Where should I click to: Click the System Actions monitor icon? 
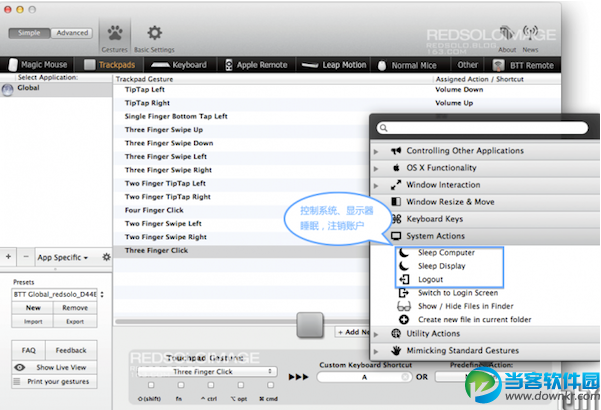396,236
